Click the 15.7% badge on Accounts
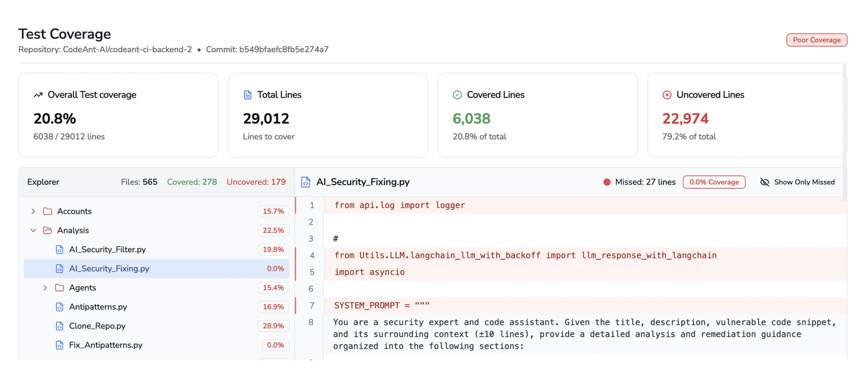 coord(273,211)
